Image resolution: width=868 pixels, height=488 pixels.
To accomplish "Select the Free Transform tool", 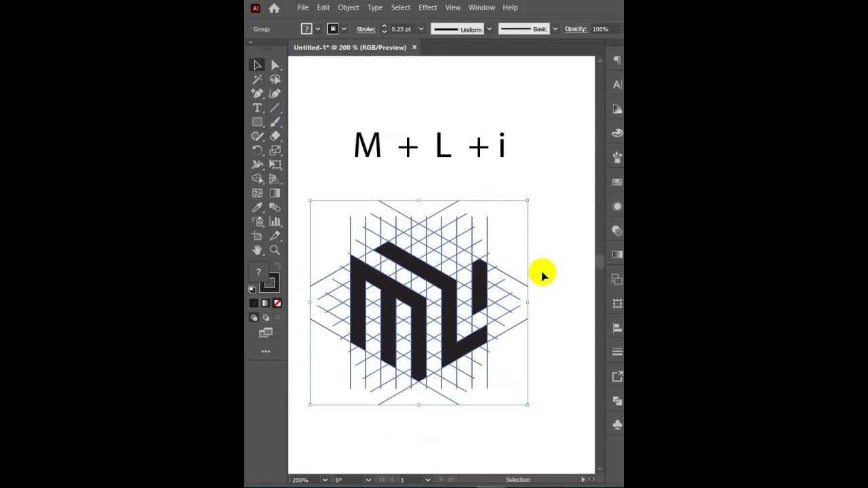I will 275,165.
